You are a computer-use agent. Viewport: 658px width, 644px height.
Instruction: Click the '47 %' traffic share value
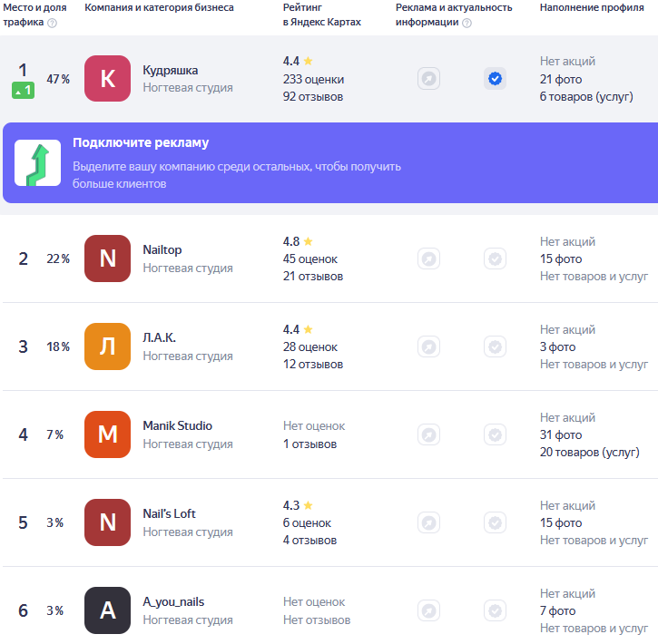pyautogui.click(x=58, y=79)
